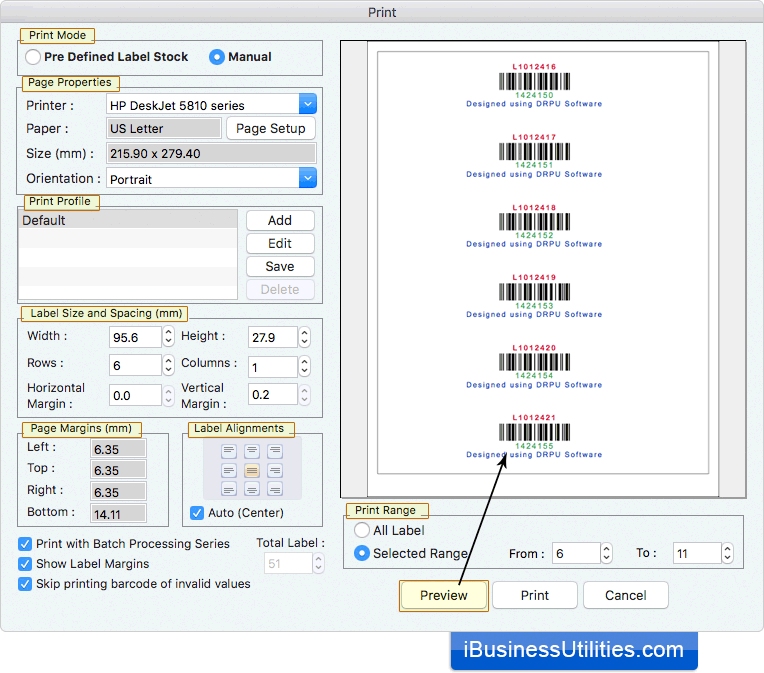Screen dimensions: 764x673
Task: Adjust the Height stepper arrows
Action: tap(305, 337)
